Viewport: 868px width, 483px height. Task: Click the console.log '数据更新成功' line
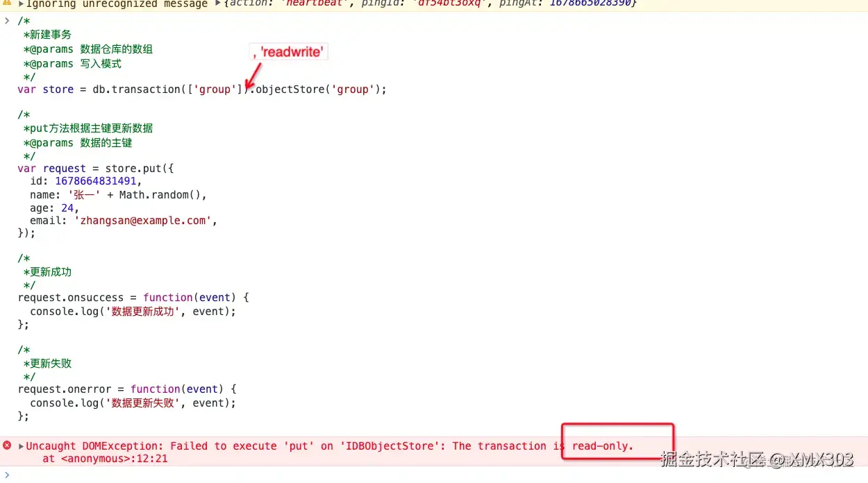[133, 312]
